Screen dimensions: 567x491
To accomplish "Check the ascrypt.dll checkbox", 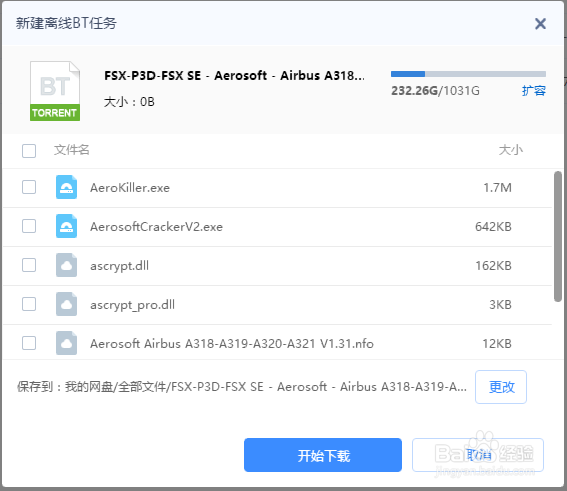I will 29,265.
